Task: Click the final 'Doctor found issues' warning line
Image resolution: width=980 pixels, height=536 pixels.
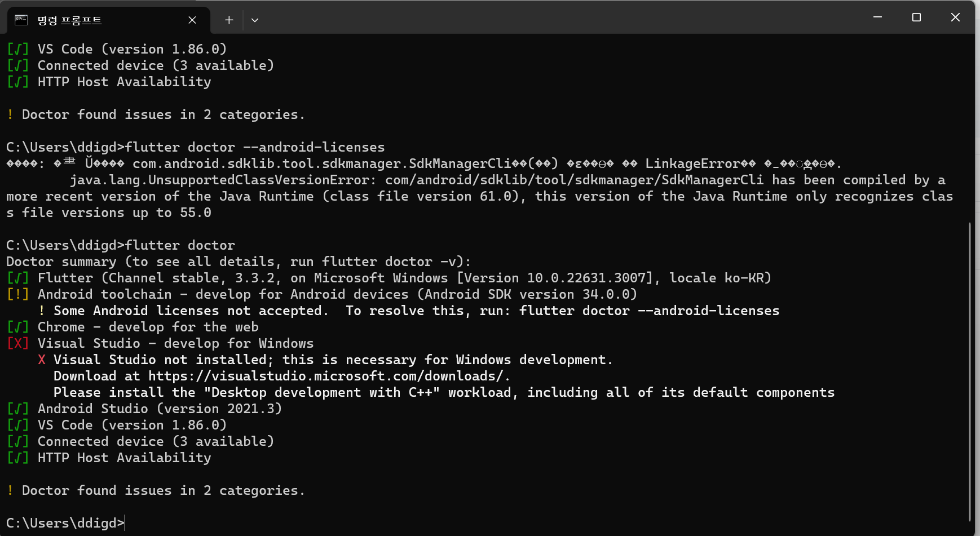Action: point(156,490)
